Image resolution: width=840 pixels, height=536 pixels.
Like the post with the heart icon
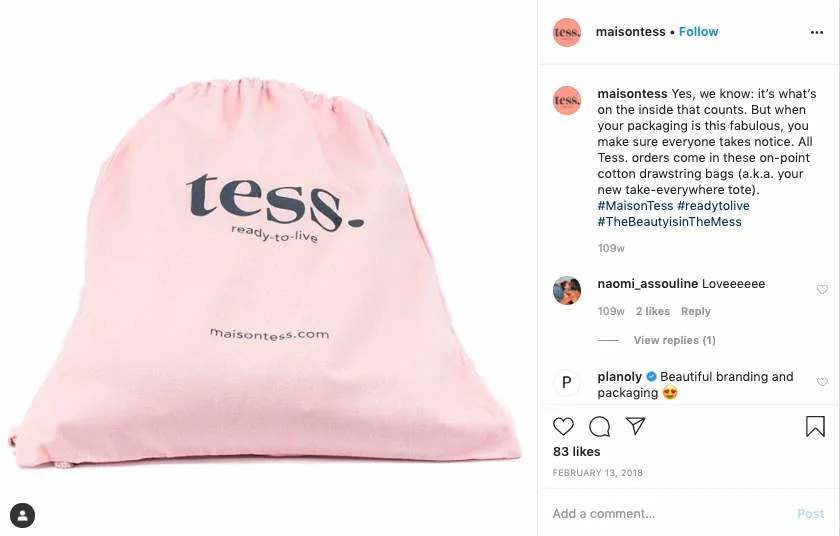[x=563, y=427]
